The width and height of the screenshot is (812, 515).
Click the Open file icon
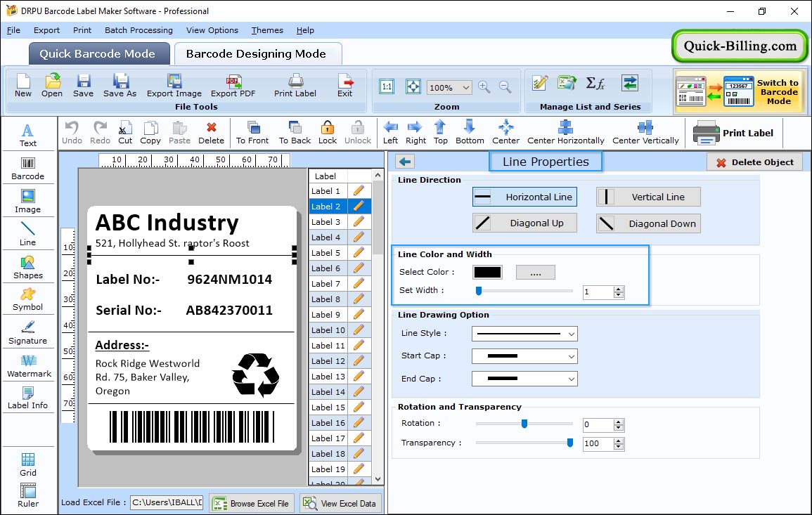point(52,86)
